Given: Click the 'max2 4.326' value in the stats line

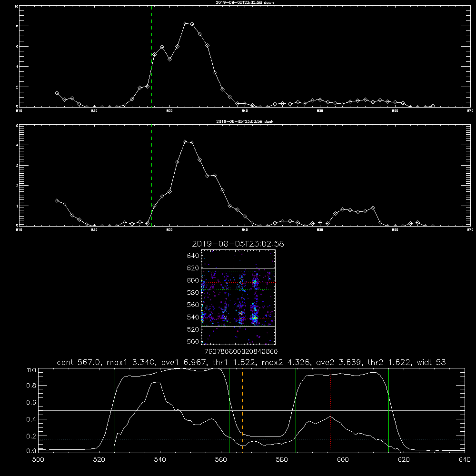Looking at the screenshot, I should pos(285,362).
